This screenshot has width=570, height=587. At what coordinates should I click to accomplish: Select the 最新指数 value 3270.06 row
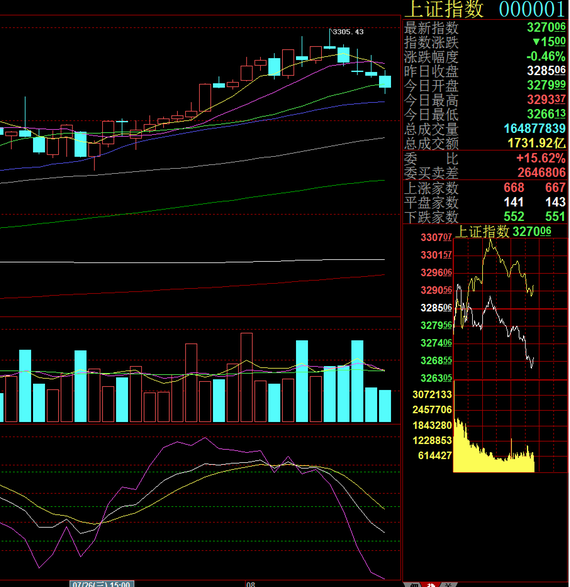click(485, 27)
